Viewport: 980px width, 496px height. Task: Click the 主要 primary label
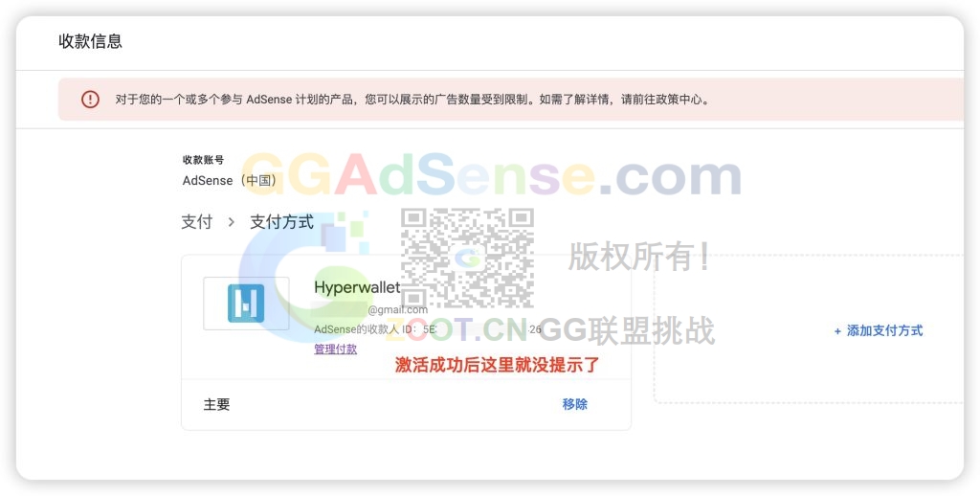[216, 405]
